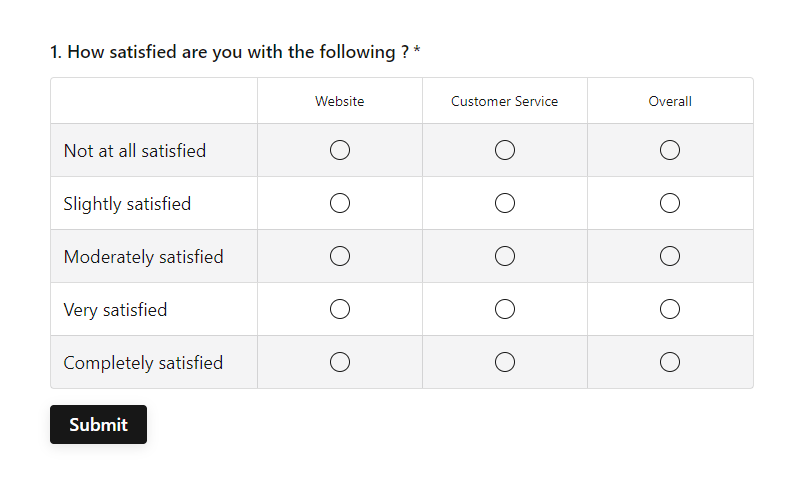This screenshot has width=803, height=478.
Task: Choose Slightly satisfied for Website
Action: (x=340, y=203)
